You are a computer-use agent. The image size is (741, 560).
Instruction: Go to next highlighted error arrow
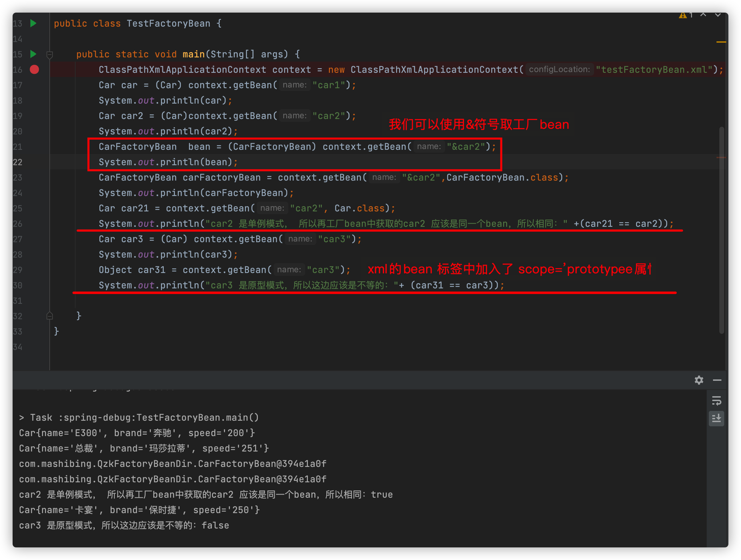[718, 15]
